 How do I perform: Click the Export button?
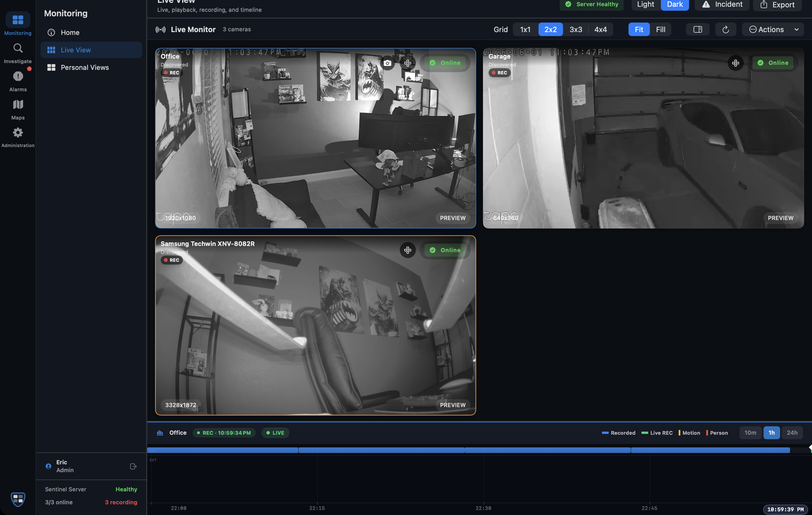click(x=777, y=4)
